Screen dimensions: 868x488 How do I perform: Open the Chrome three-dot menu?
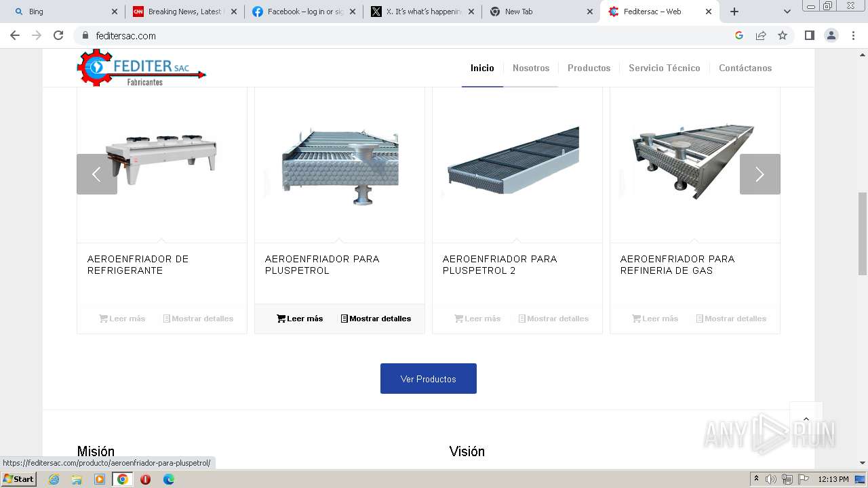853,35
